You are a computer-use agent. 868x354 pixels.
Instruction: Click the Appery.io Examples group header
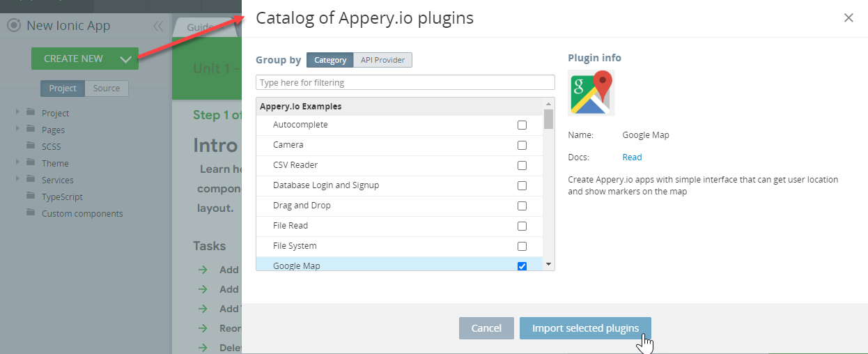[x=400, y=107]
